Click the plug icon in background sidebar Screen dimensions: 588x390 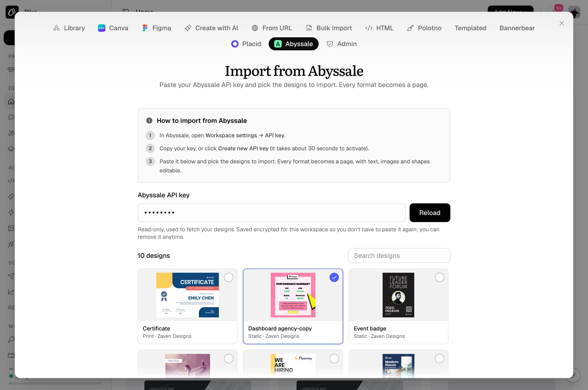coord(11,244)
